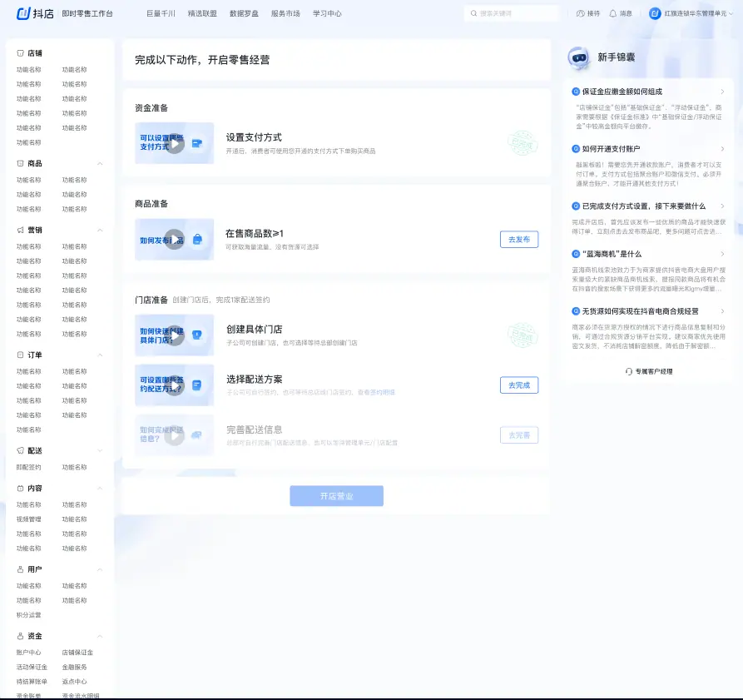Screen dimensions: 743x700
Task: Play the 选择配送方案 tutorial video
Action: tap(175, 385)
